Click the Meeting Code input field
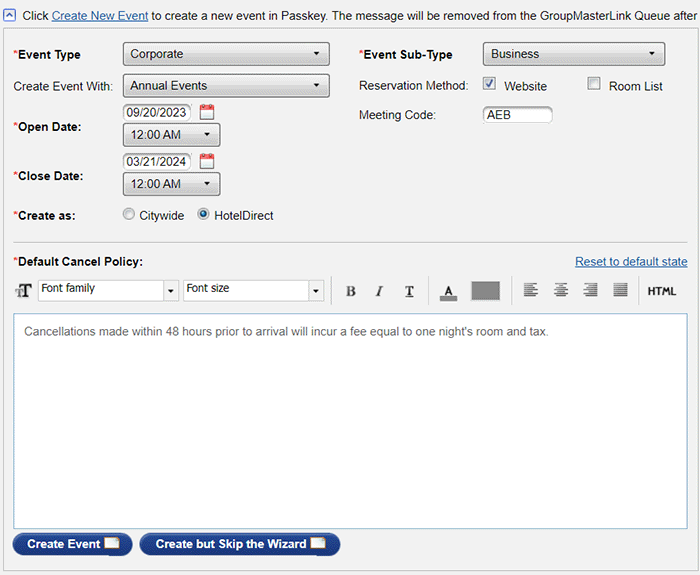Image resolution: width=700 pixels, height=575 pixels. 517,115
